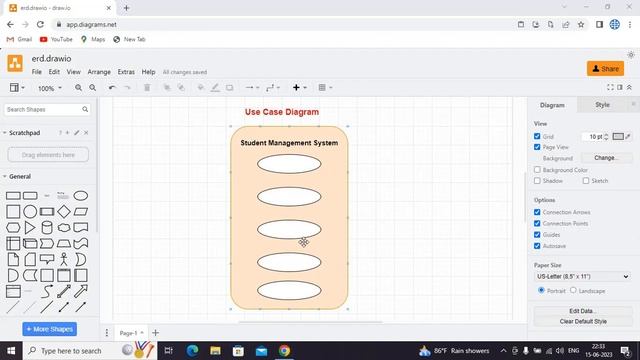This screenshot has width=640, height=360.
Task: Click the fill color bucket icon
Action: [x=200, y=88]
